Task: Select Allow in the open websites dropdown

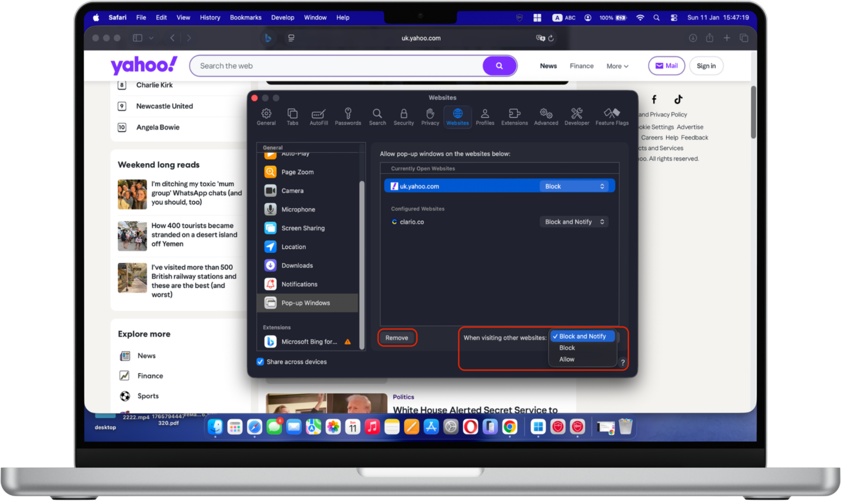Action: tap(566, 359)
